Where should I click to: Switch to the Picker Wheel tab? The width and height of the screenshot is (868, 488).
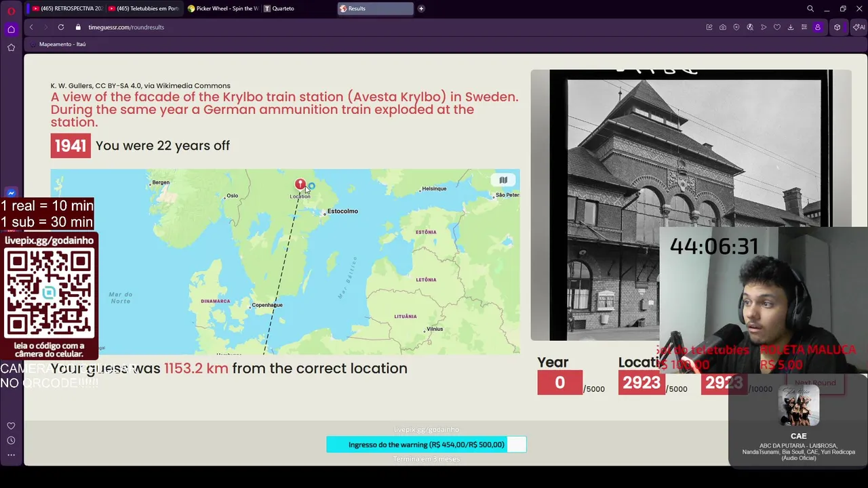(x=222, y=9)
